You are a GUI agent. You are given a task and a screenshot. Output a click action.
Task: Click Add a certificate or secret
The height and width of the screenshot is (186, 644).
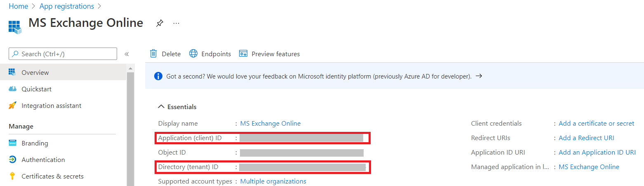coord(596,123)
